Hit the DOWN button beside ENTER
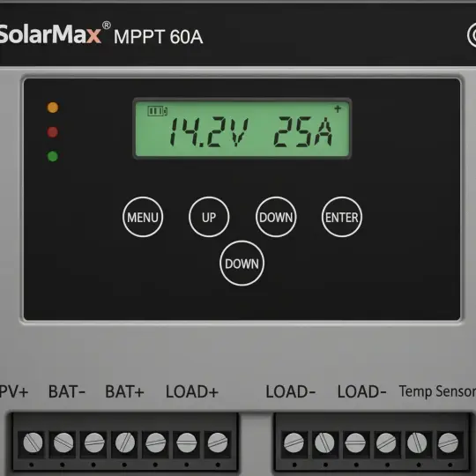The height and width of the screenshot is (476, 476). tap(276, 217)
